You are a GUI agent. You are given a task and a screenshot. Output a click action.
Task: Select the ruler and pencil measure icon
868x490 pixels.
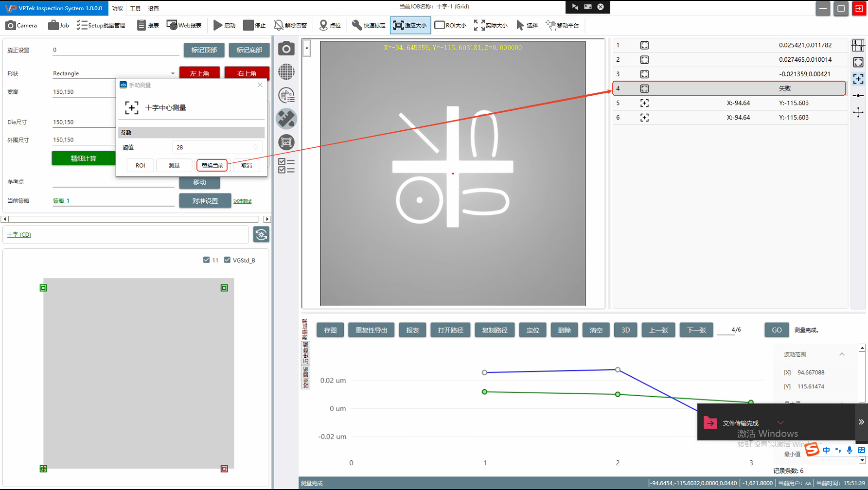(x=286, y=119)
